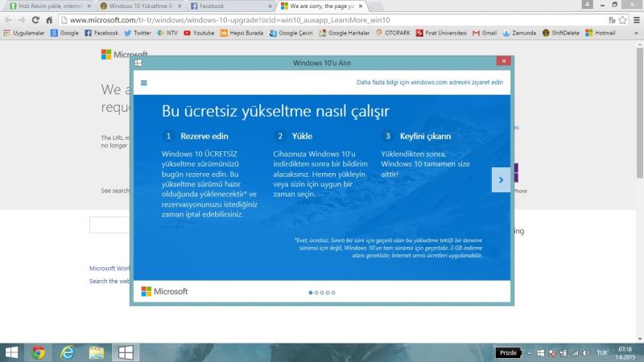
Task: Select third pagination dot
Action: point(322,293)
